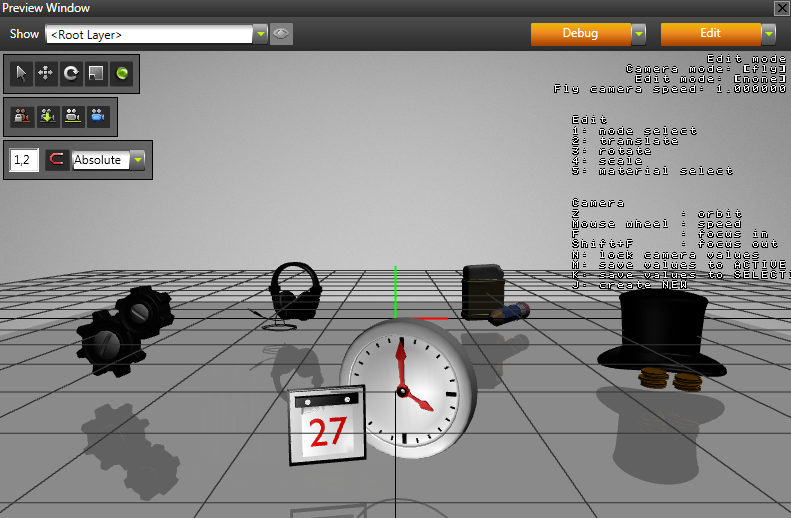
Task: Select the translate move tool
Action: tap(46, 73)
